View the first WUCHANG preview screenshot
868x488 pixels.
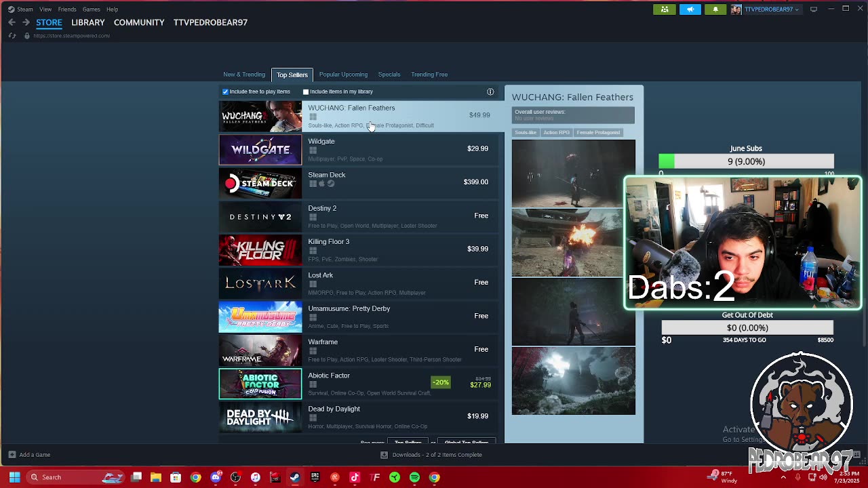click(574, 173)
